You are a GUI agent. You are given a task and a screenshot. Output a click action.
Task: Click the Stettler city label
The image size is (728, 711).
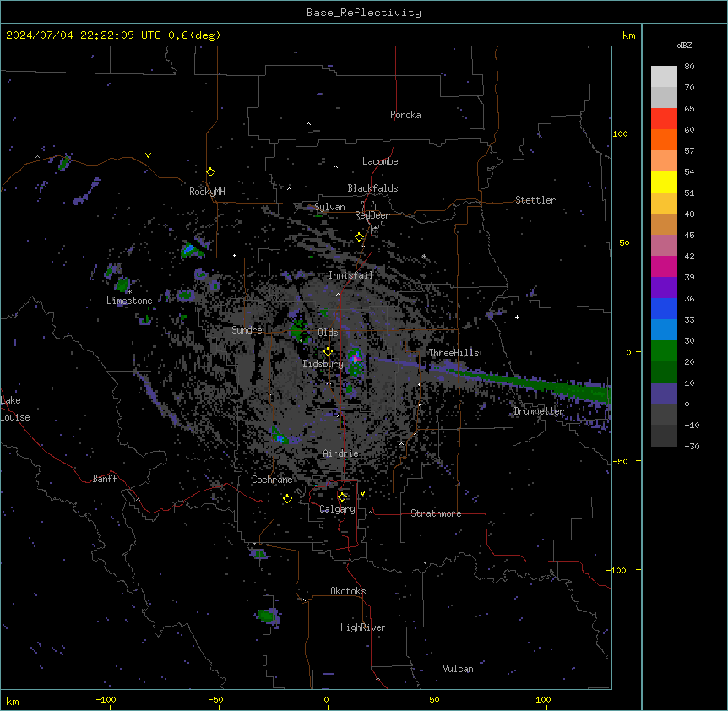tap(535, 200)
